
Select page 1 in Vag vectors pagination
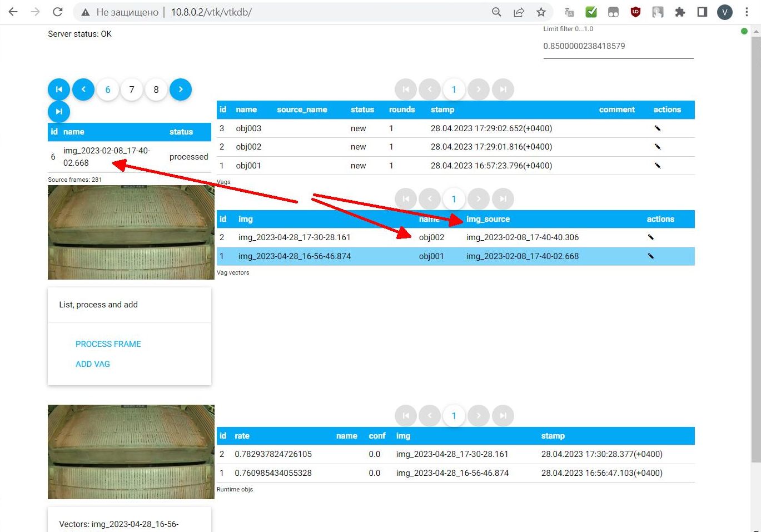(x=454, y=199)
